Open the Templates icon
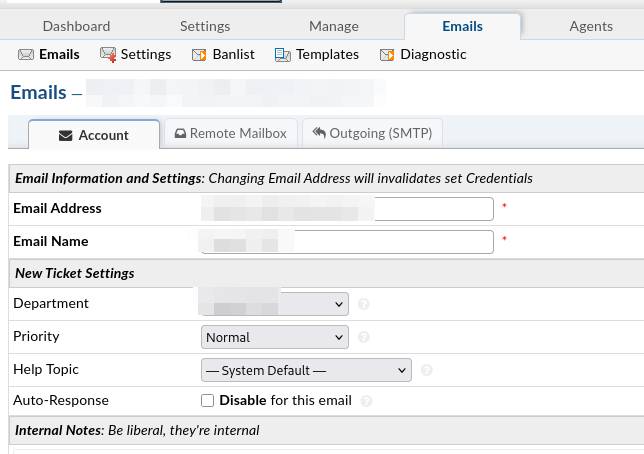Screen dimensions: 644x454 coord(283,55)
